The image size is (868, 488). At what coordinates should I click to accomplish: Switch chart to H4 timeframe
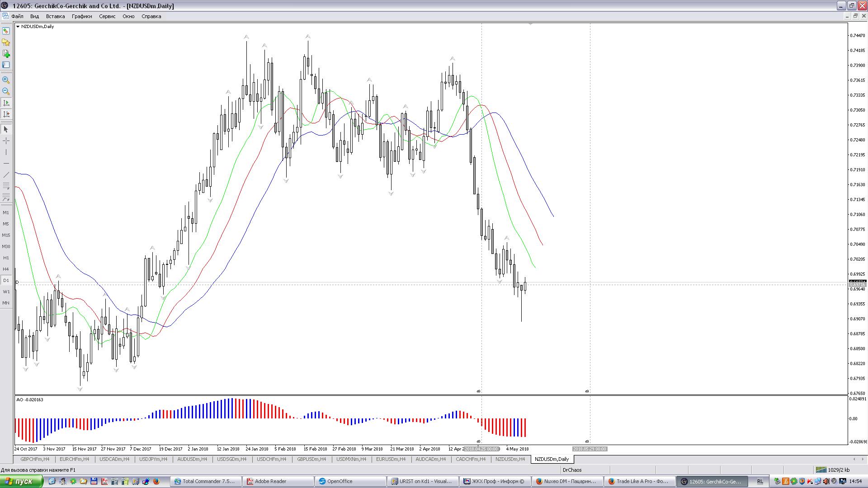(6, 269)
